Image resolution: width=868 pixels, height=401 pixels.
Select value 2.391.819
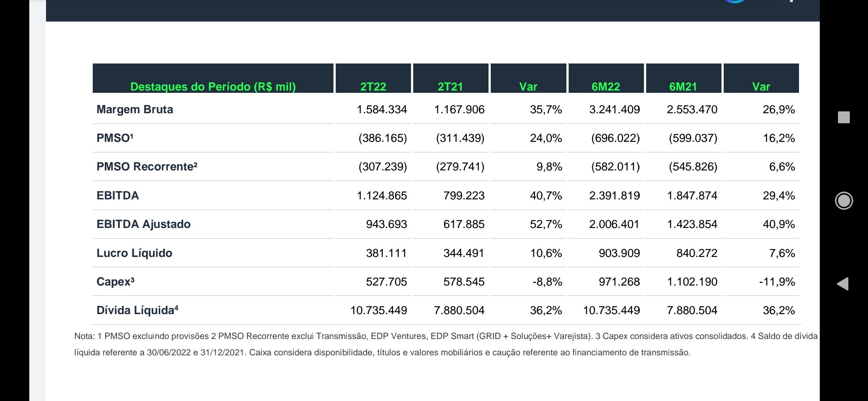click(x=614, y=196)
